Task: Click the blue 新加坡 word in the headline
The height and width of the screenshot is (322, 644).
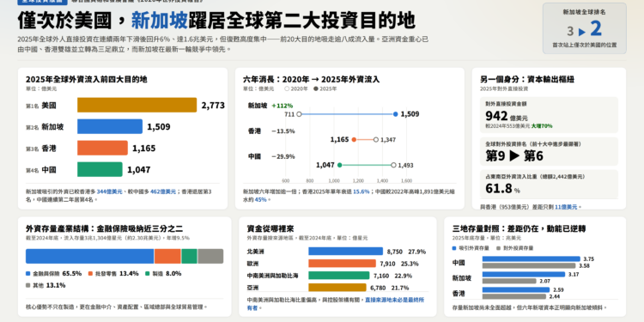Action: click(160, 21)
